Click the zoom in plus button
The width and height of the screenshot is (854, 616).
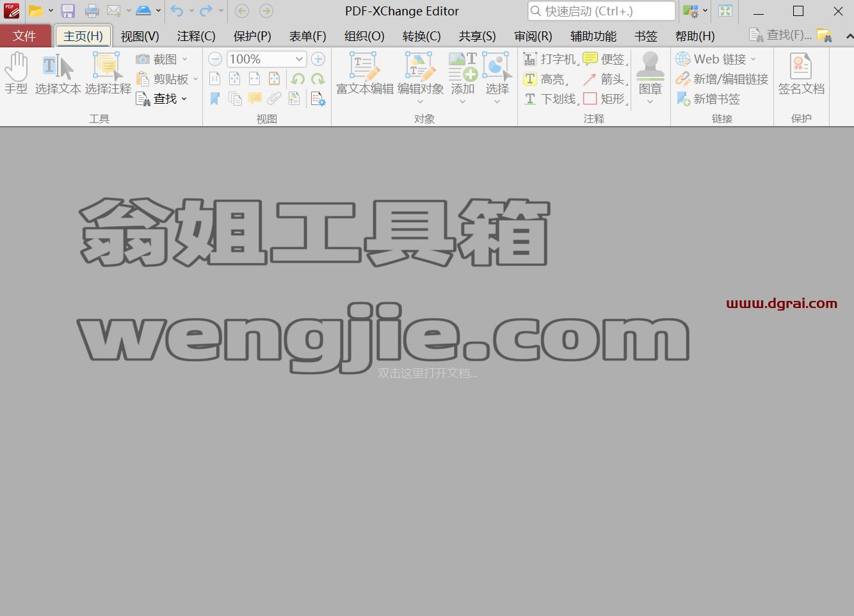(x=318, y=59)
